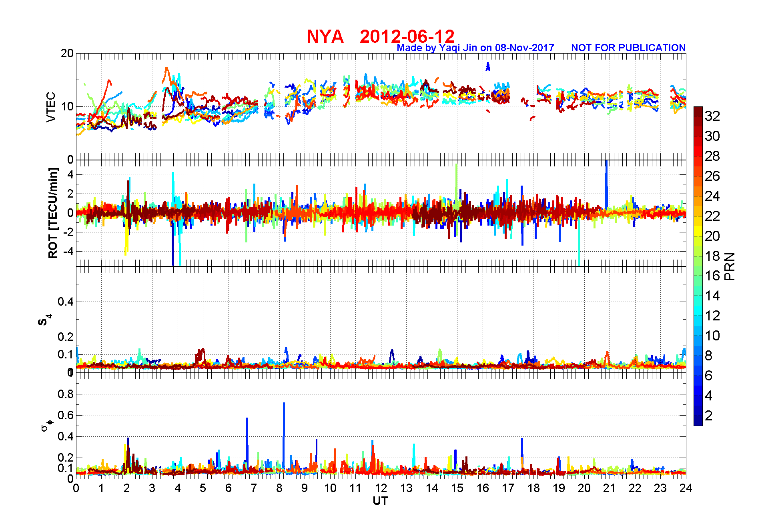Image resolution: width=762 pixels, height=532 pixels.
Task: Click the x-axis tick label '15'
Action: point(457,488)
